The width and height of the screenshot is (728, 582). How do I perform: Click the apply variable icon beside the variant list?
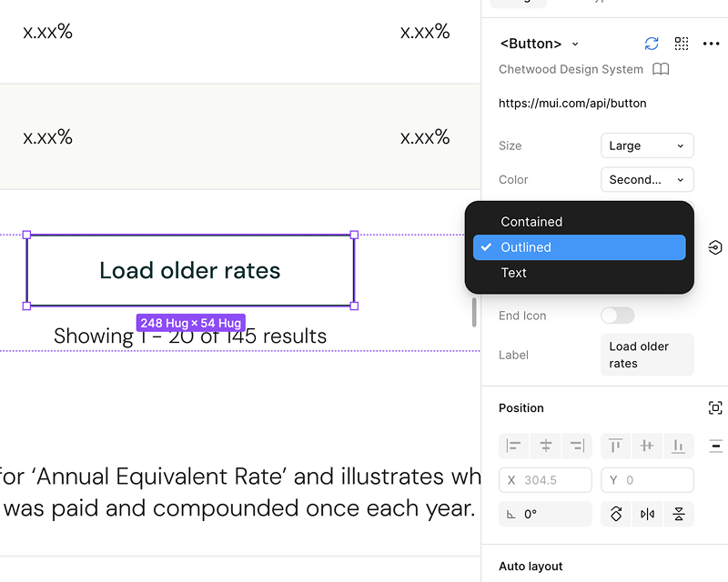[x=715, y=247]
